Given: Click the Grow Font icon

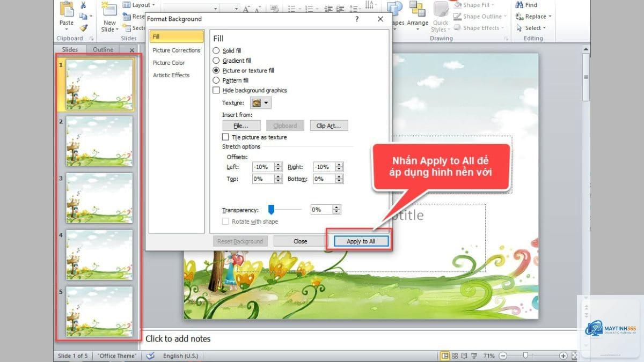Looking at the screenshot, I should [247, 9].
